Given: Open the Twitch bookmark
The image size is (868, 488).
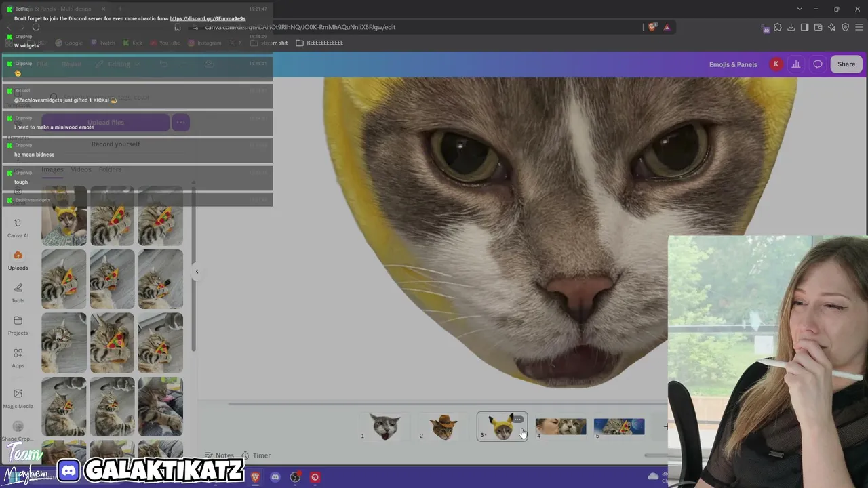Looking at the screenshot, I should tap(103, 43).
